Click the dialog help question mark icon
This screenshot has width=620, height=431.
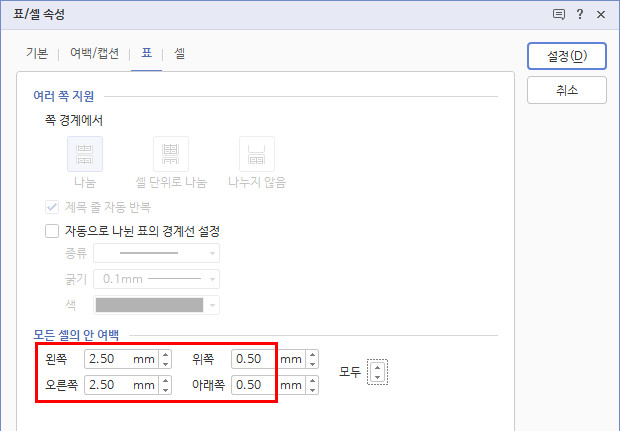[580, 15]
